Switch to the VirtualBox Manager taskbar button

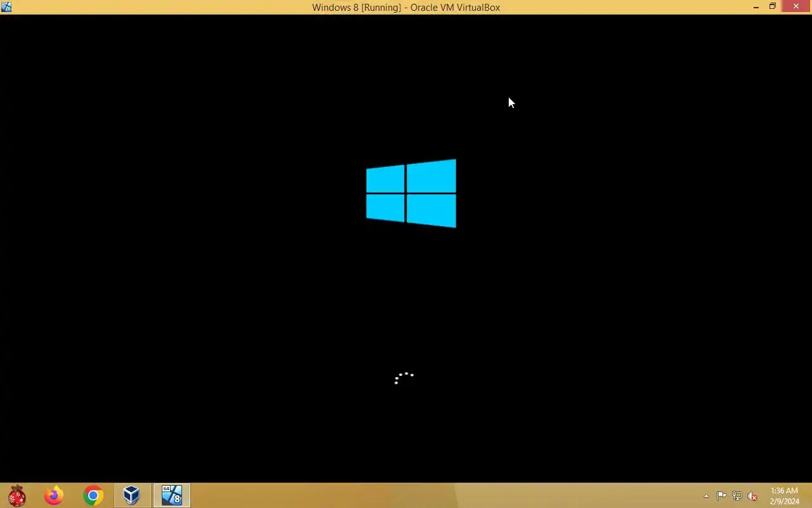(132, 495)
